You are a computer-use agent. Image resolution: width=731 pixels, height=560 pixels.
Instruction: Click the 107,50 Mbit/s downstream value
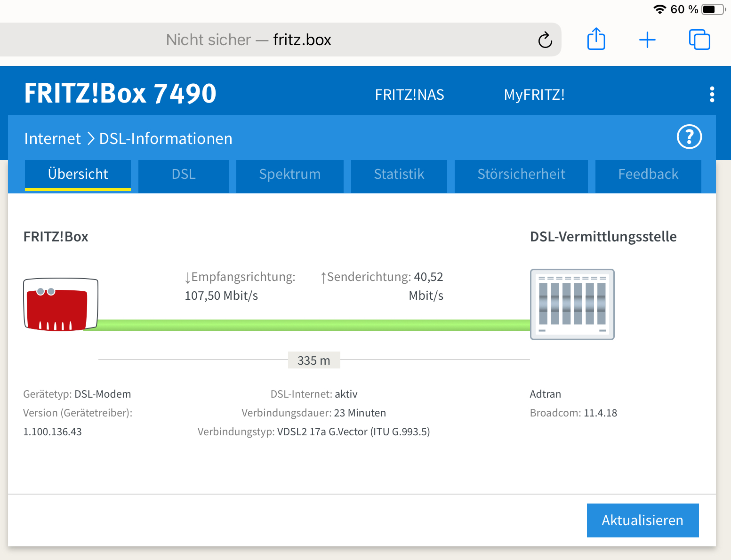coord(221,296)
